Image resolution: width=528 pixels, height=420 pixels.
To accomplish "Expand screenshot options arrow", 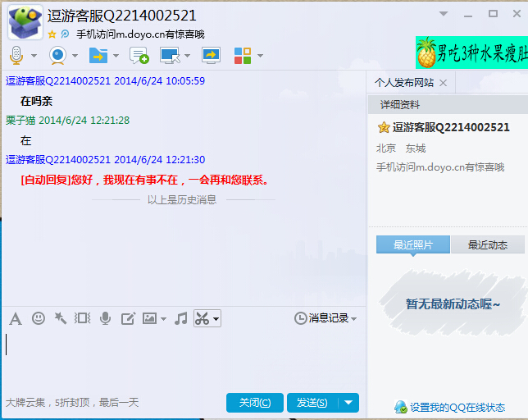I will [x=216, y=318].
